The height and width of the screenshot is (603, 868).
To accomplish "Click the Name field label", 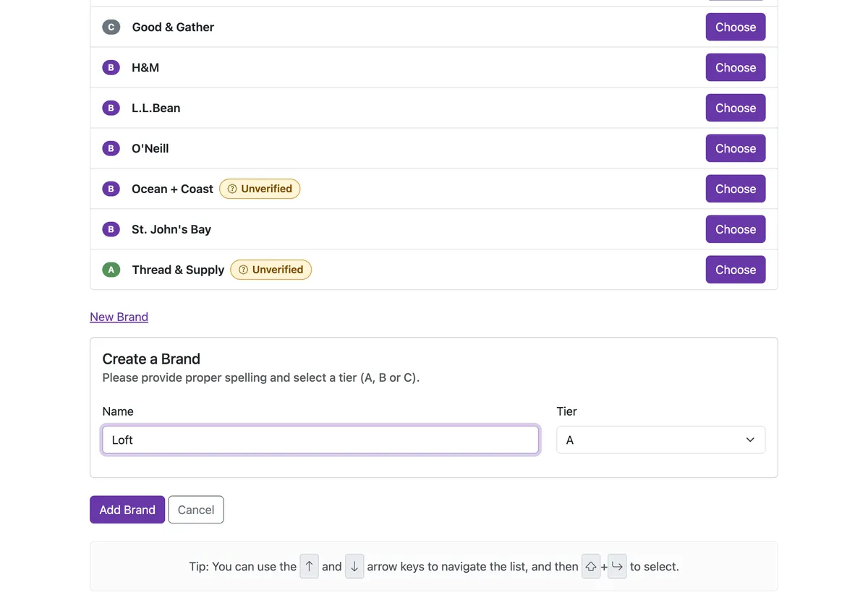I will pyautogui.click(x=118, y=411).
